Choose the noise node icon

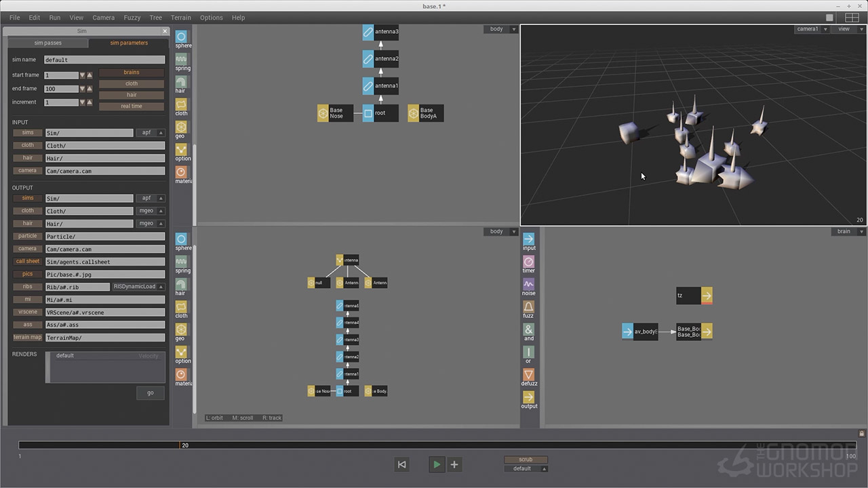point(528,284)
